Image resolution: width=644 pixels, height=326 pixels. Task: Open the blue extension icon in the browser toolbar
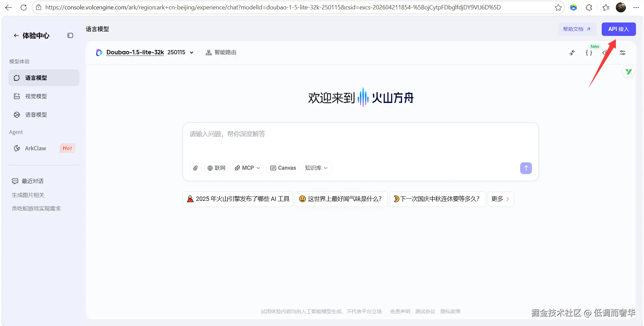pyautogui.click(x=574, y=7)
